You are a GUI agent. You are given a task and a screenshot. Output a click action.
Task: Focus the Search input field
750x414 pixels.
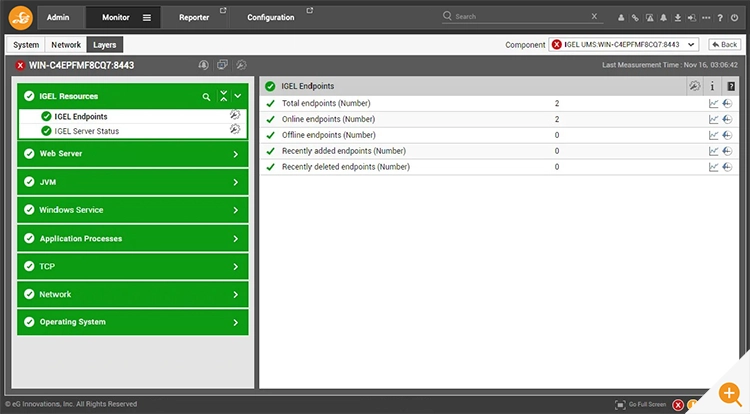pyautogui.click(x=522, y=16)
